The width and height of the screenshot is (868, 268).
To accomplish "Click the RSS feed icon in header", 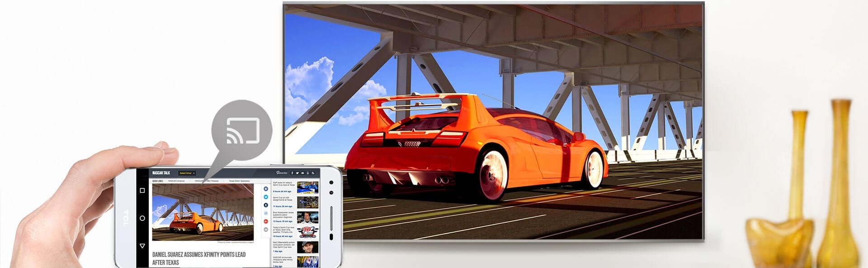I will 313,173.
